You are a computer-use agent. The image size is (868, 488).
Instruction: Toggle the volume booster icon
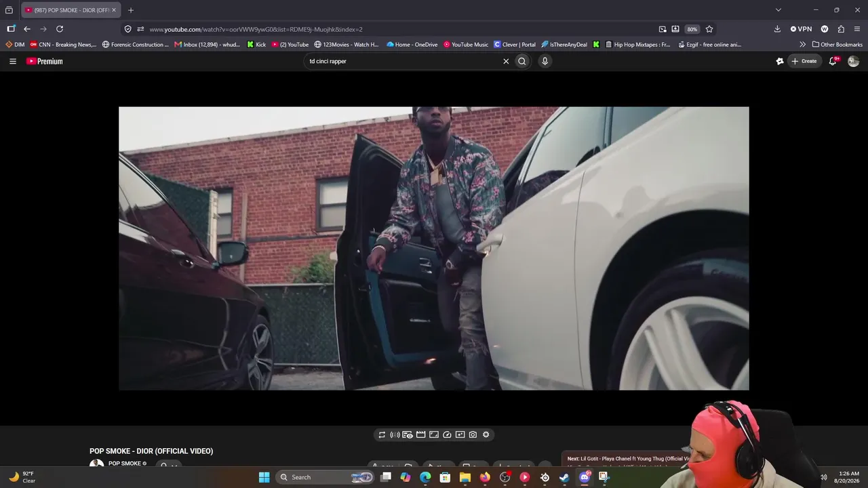tap(395, 434)
